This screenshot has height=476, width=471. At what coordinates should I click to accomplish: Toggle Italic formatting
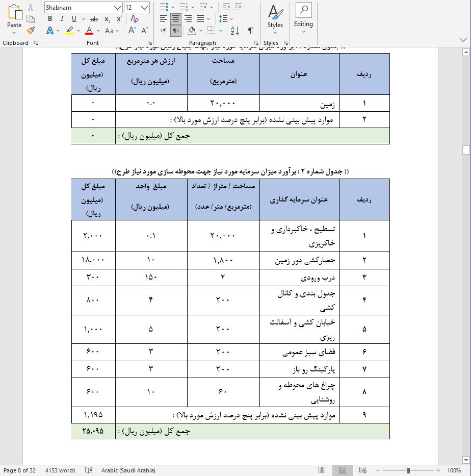point(62,19)
